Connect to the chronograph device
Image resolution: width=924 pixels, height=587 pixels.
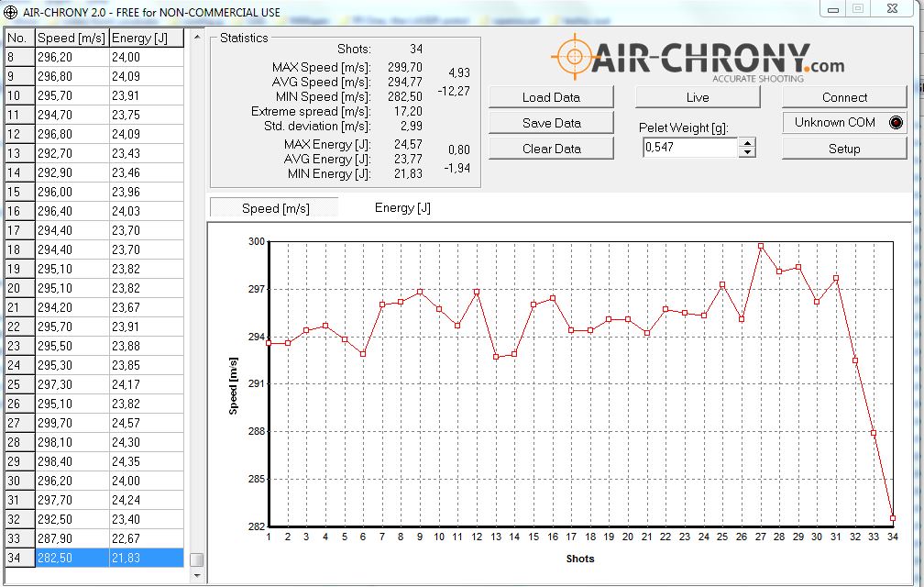click(844, 97)
